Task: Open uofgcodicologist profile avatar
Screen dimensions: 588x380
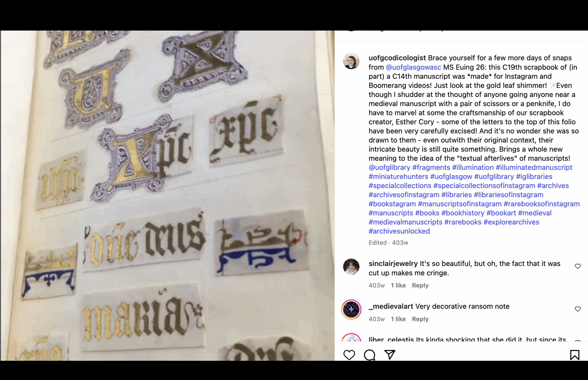Action: pyautogui.click(x=351, y=61)
